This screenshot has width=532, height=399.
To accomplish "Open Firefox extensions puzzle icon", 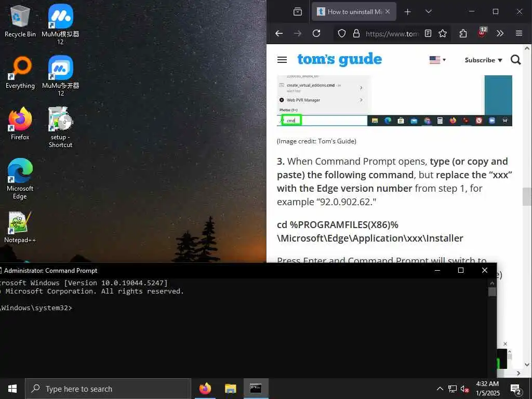I will 463,33.
